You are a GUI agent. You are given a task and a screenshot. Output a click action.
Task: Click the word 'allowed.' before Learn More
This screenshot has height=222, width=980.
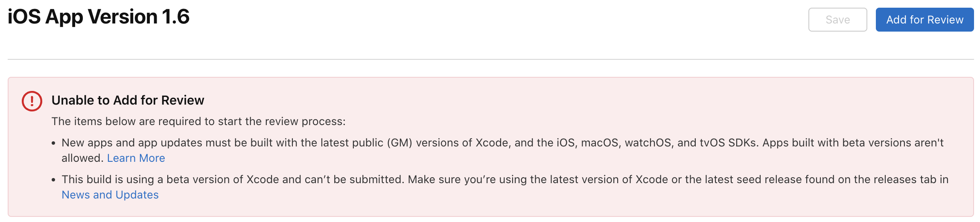[82, 158]
